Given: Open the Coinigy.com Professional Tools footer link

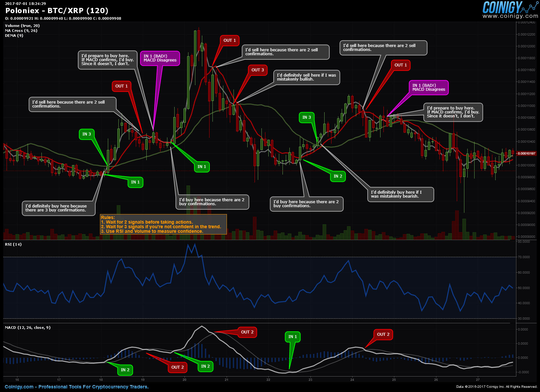Looking at the screenshot, I should point(77,387).
